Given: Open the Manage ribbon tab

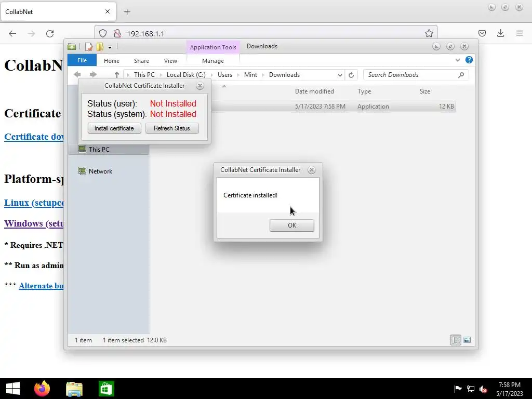Looking at the screenshot, I should coord(212,61).
